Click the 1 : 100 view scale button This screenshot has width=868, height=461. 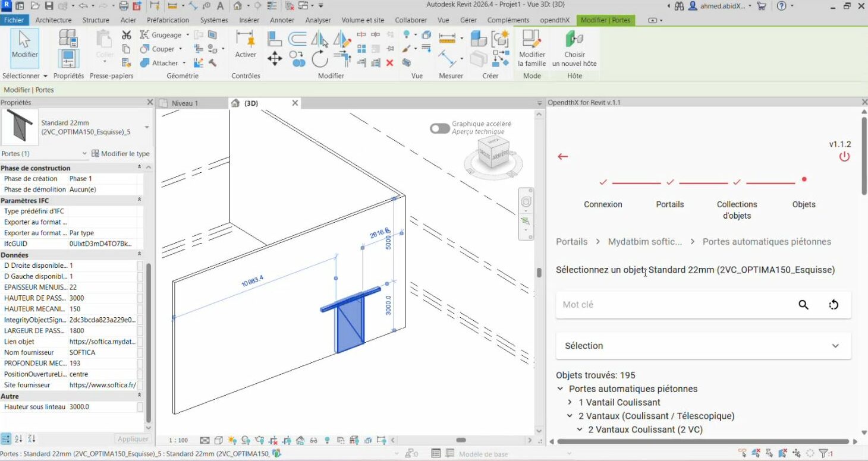[178, 440]
